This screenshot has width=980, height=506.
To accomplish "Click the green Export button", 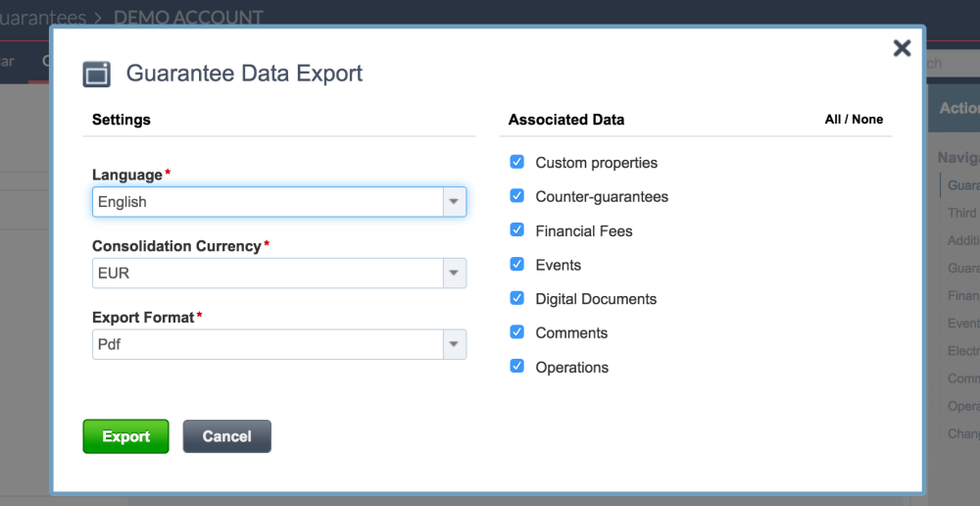I will pyautogui.click(x=125, y=436).
